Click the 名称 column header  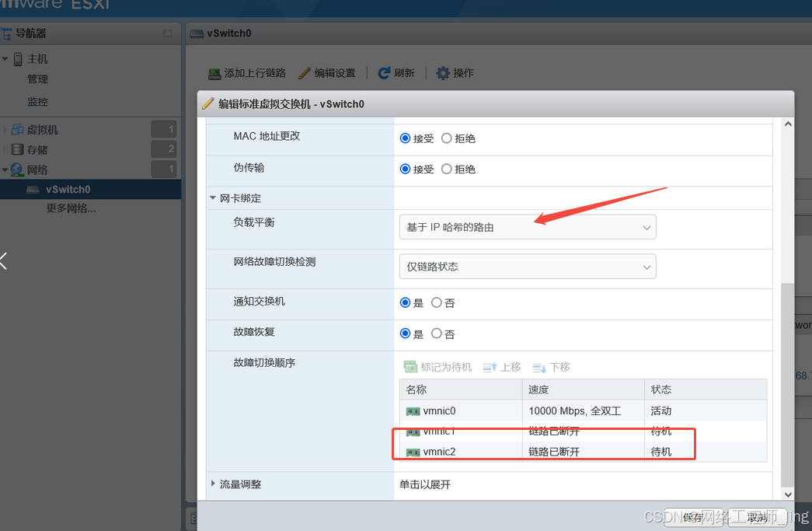[x=461, y=390]
